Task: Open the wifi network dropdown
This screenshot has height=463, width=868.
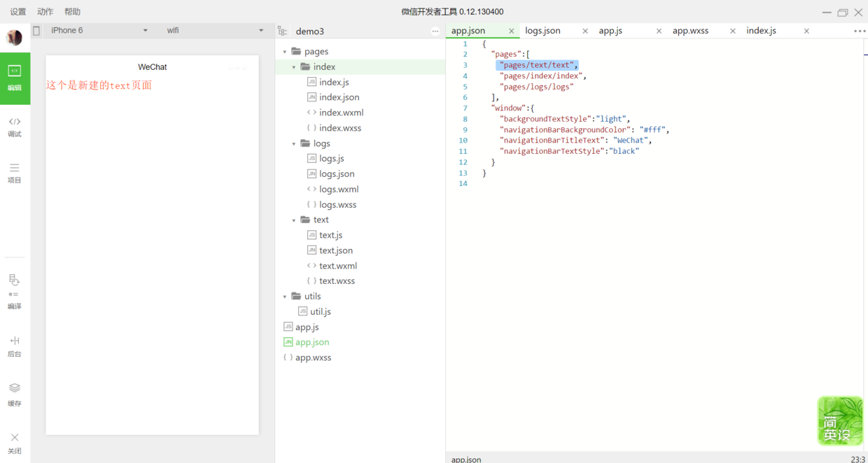Action: pyautogui.click(x=214, y=31)
